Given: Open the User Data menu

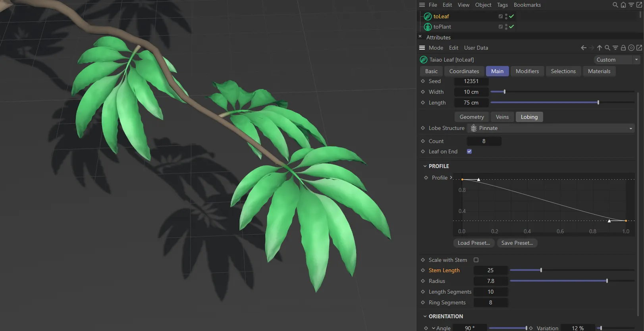Looking at the screenshot, I should pyautogui.click(x=476, y=48).
